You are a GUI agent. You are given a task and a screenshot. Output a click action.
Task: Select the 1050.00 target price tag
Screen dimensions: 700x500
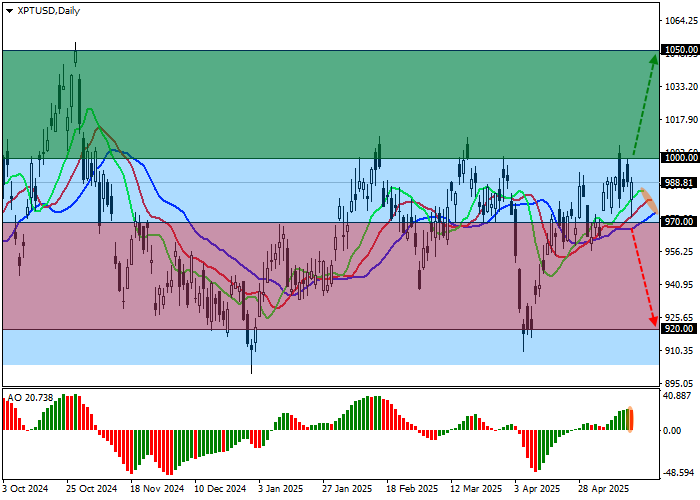pos(679,49)
